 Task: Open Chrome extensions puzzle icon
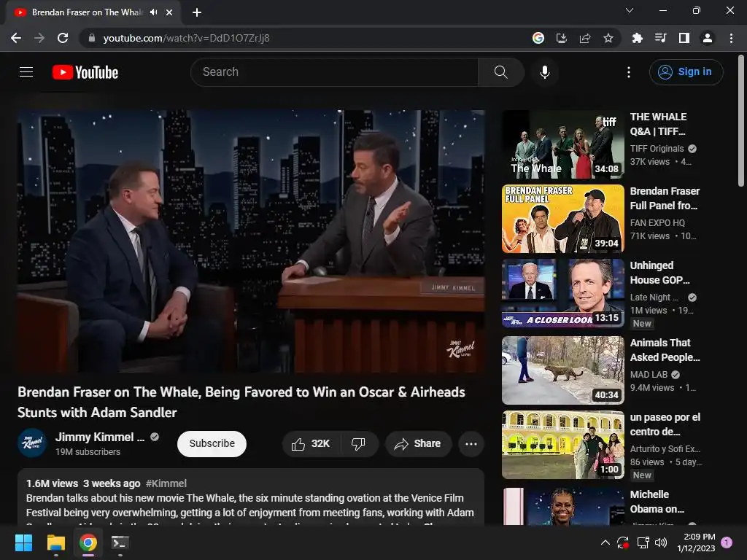[638, 38]
